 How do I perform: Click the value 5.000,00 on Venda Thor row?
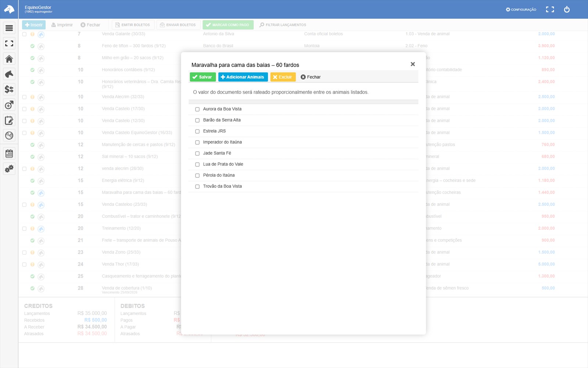546,264
